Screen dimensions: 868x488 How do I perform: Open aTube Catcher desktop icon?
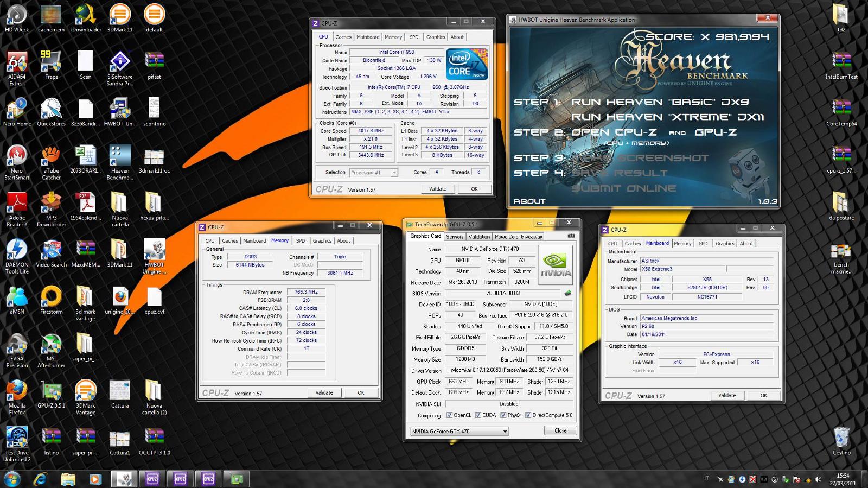coord(51,162)
